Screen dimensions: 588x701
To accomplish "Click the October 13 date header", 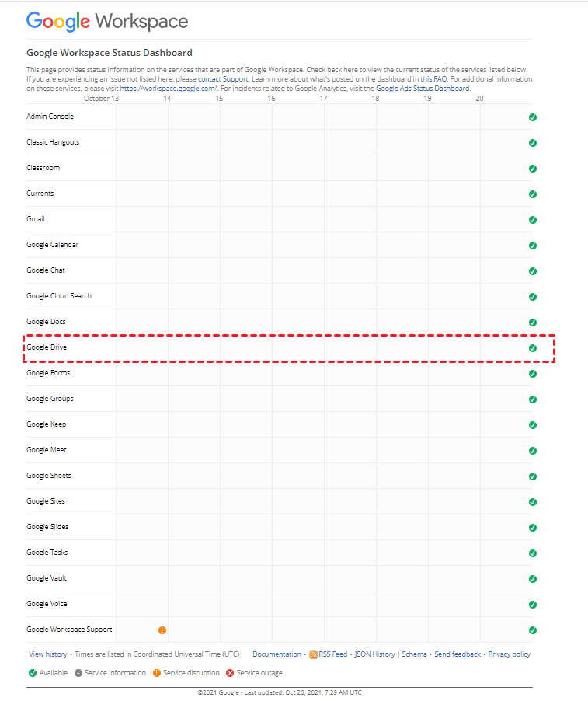I will coord(102,99).
